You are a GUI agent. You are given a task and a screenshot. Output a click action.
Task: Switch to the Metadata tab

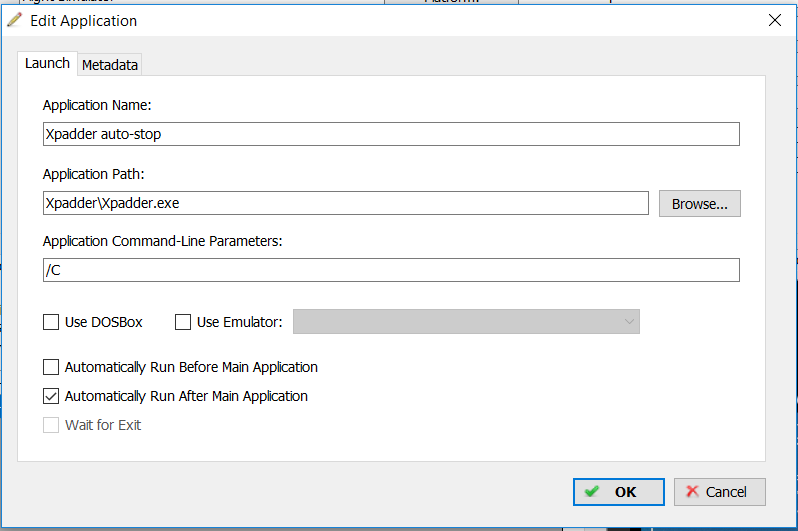pos(109,65)
